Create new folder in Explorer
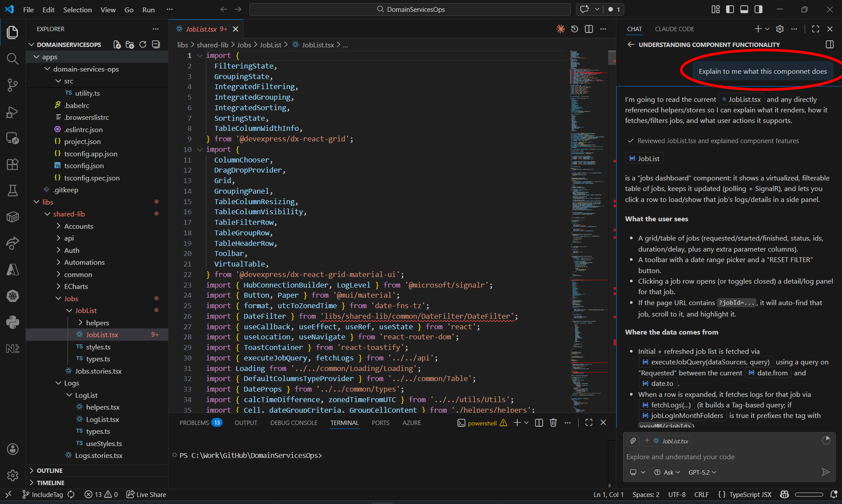 click(x=130, y=44)
